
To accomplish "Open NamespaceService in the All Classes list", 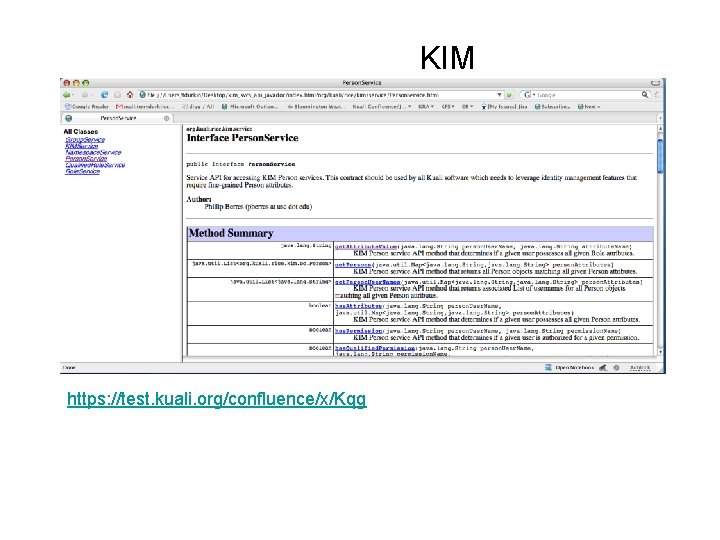I will 93,152.
